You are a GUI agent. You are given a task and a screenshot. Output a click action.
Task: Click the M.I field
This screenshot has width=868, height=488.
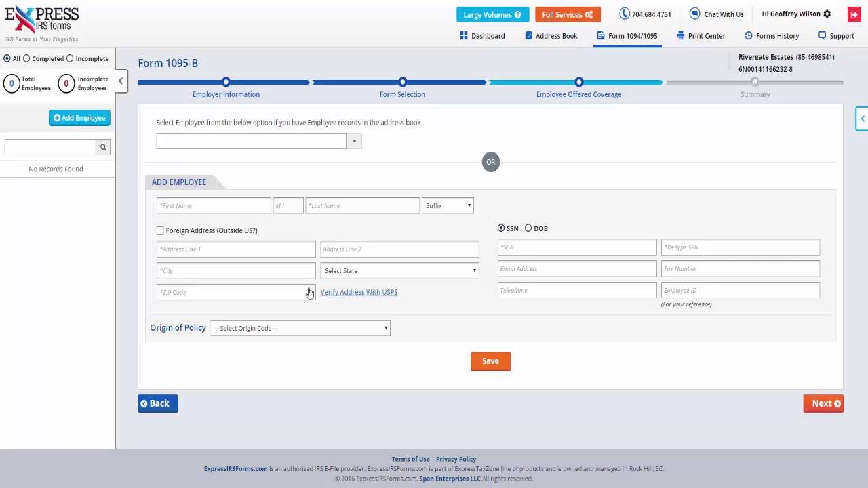click(288, 205)
